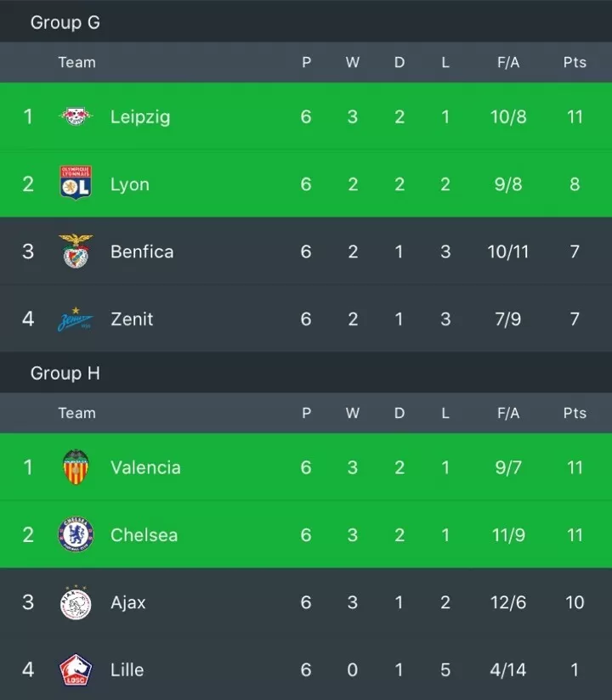Sort Group G by Pts column
This screenshot has width=612, height=700.
[x=575, y=62]
